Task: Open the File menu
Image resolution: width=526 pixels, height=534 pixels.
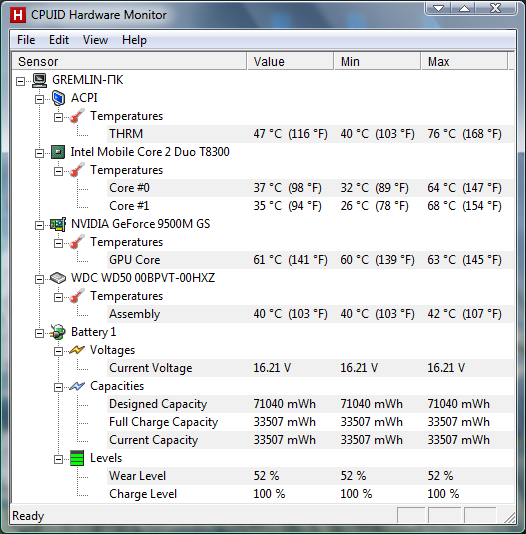Action: pos(26,40)
